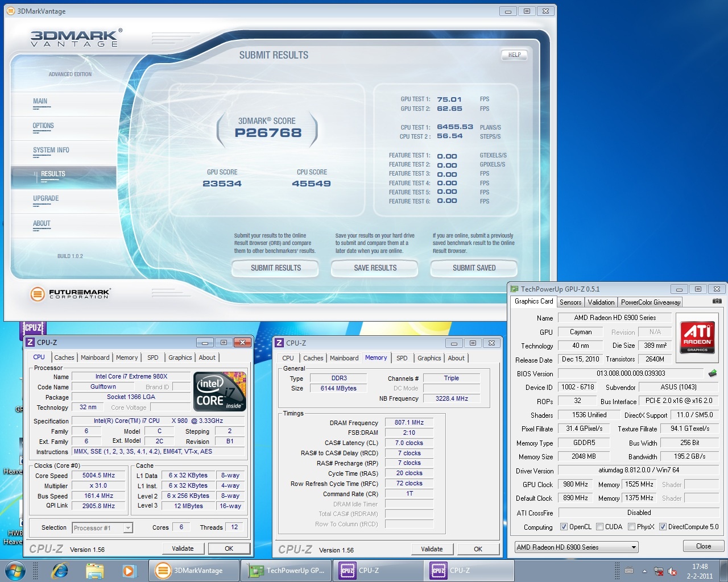Toggle the CUDA checkbox
728x582 pixels.
click(599, 527)
